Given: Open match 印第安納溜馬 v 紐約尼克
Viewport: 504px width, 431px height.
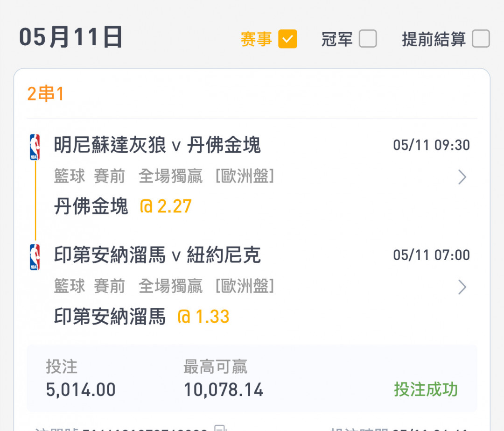Looking at the screenshot, I should tap(157, 255).
